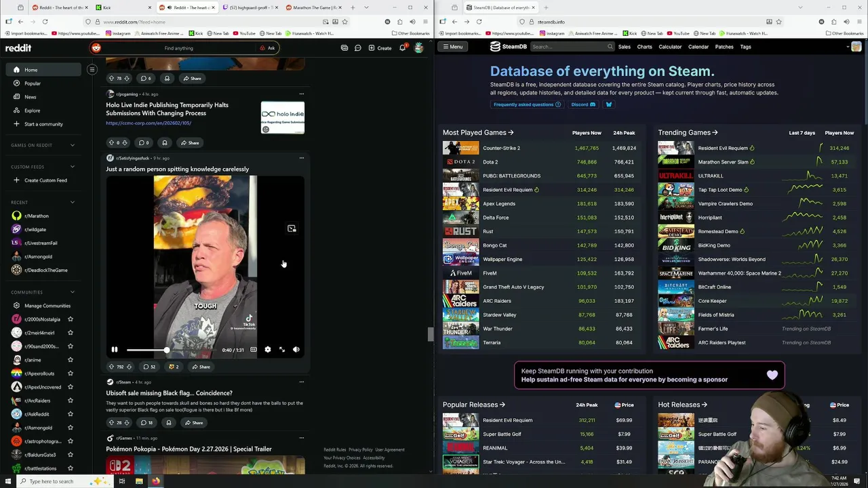Click SteamDB search magnifier icon
This screenshot has height=488, width=868.
(x=610, y=47)
